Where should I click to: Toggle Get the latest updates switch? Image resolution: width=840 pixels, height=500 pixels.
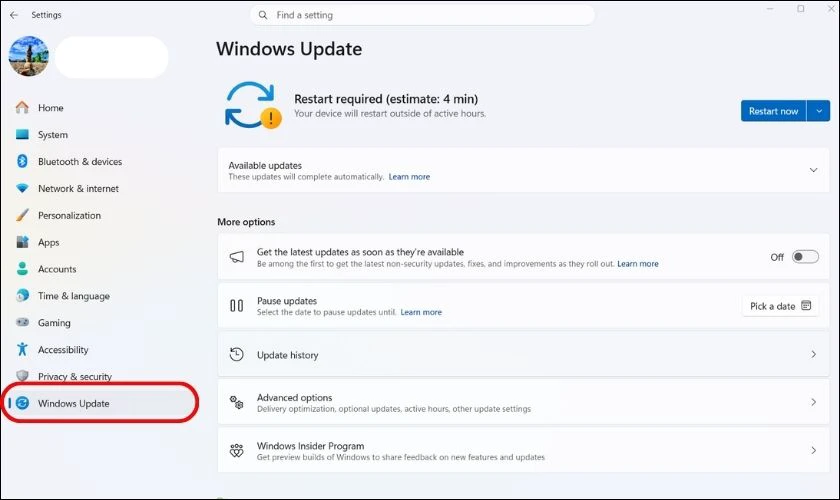coord(805,257)
